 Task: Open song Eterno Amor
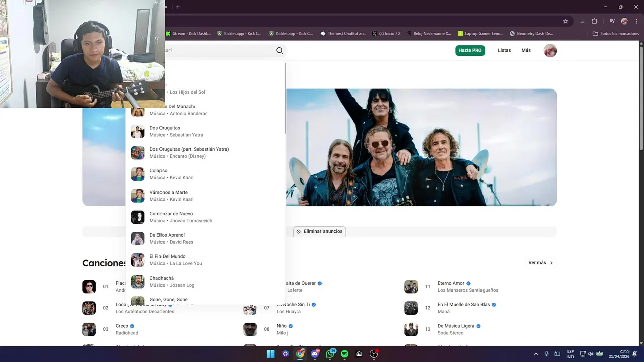point(451,283)
